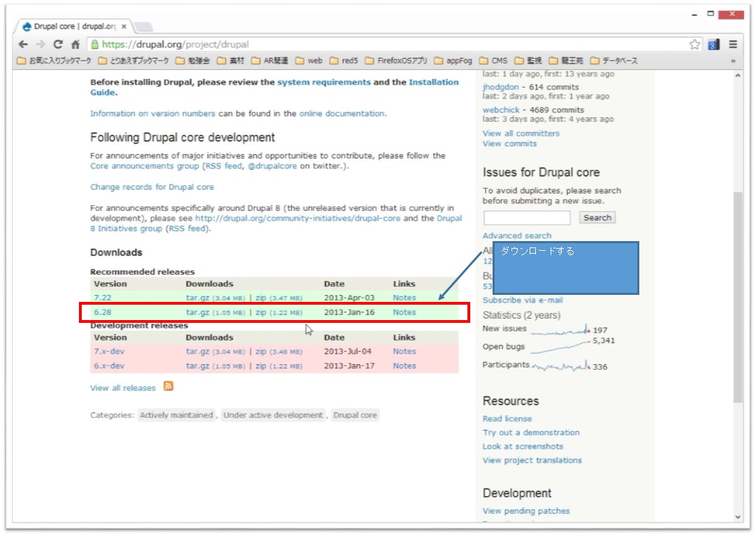Focus the issue search text box

(527, 218)
